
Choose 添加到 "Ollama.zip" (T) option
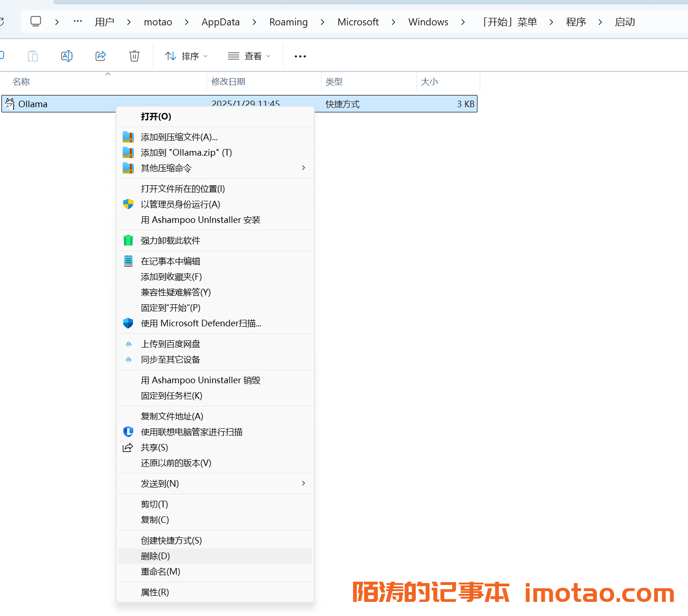pyautogui.click(x=186, y=152)
